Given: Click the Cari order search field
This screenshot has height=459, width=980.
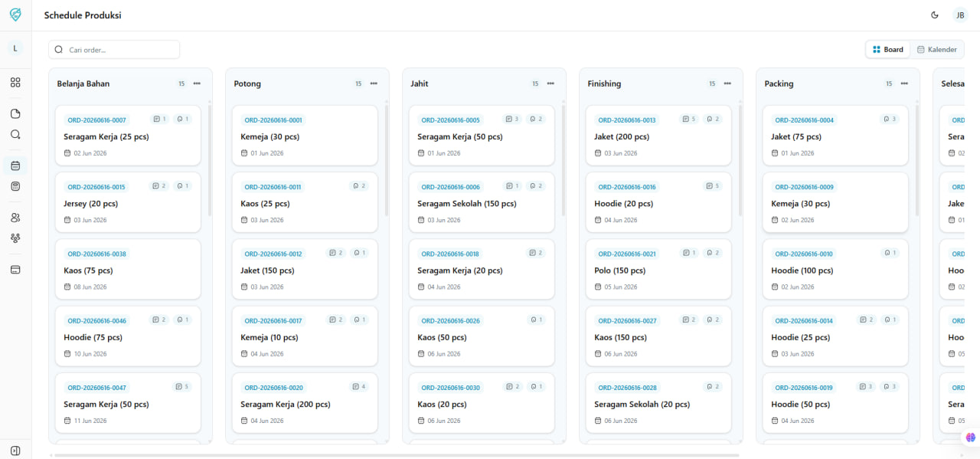Looking at the screenshot, I should click(x=114, y=50).
